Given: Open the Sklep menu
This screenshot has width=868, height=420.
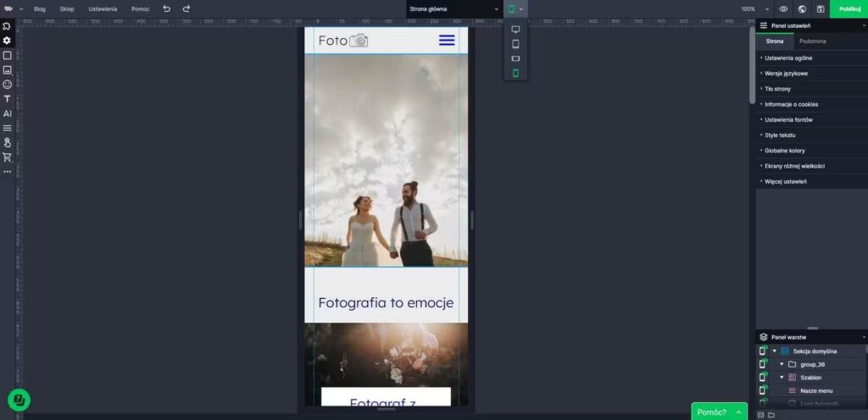Looking at the screenshot, I should [x=67, y=8].
